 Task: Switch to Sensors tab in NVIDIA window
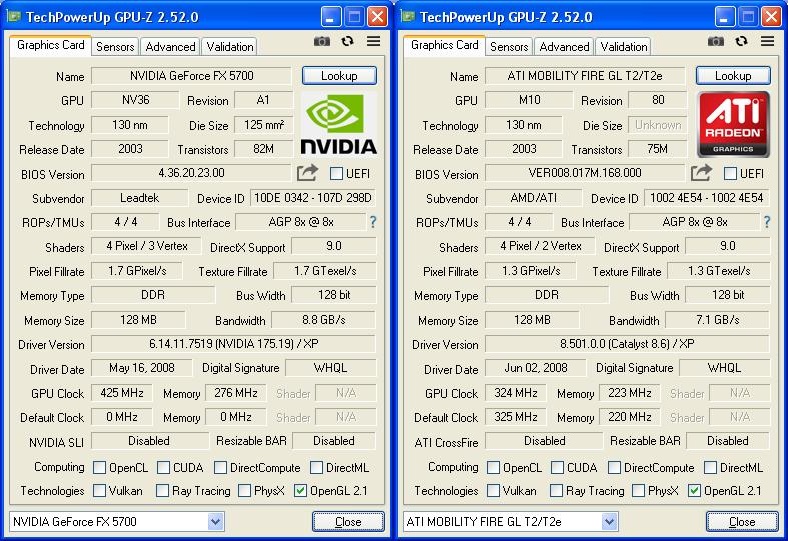[x=115, y=47]
